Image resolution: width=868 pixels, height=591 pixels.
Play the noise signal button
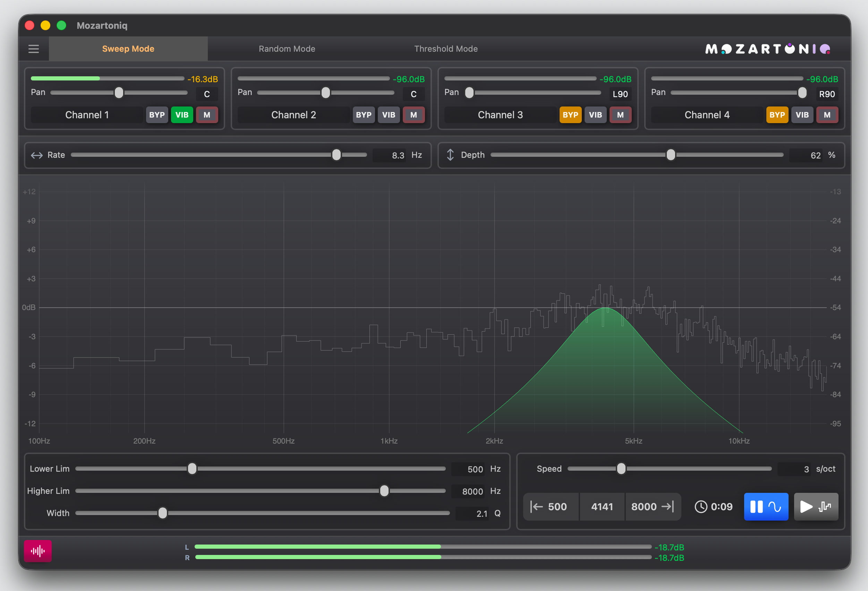coord(816,507)
